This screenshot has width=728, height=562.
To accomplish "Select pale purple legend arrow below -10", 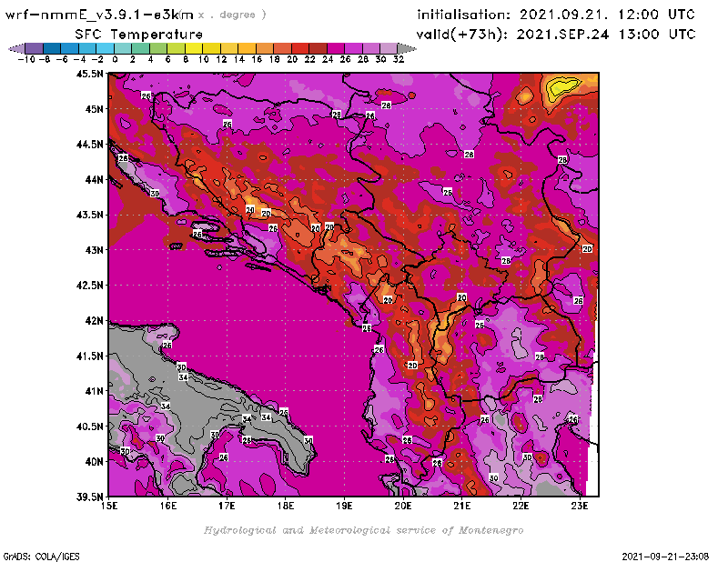I will (x=17, y=48).
